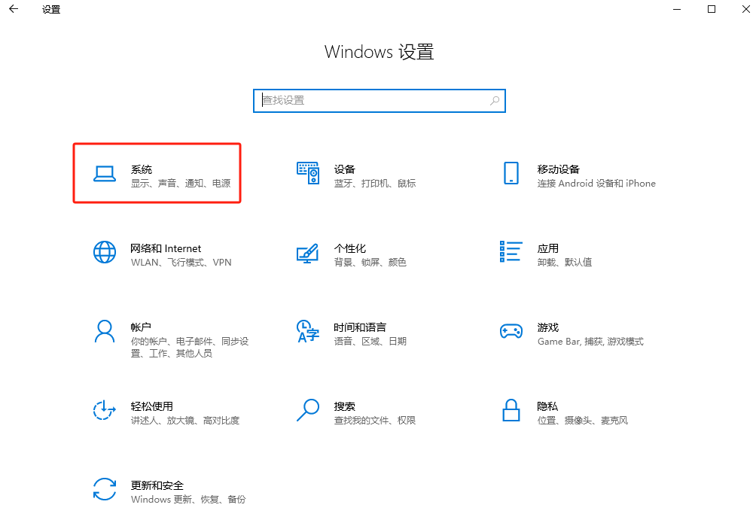Close the Settings window
The image size is (756, 532).
pos(746,9)
